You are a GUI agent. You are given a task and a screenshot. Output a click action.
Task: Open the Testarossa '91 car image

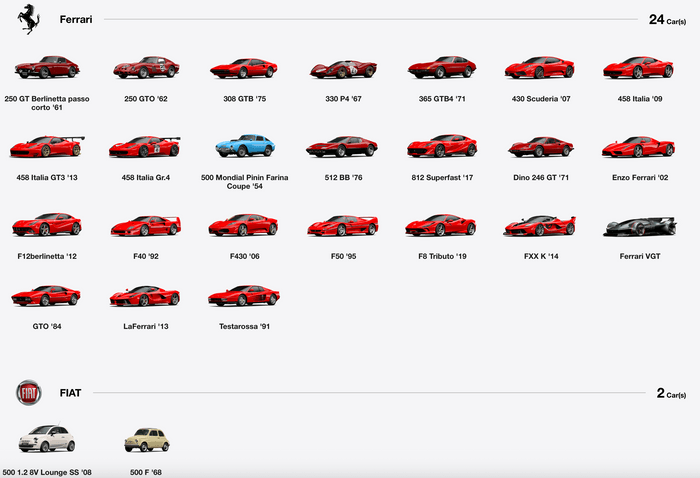244,296
